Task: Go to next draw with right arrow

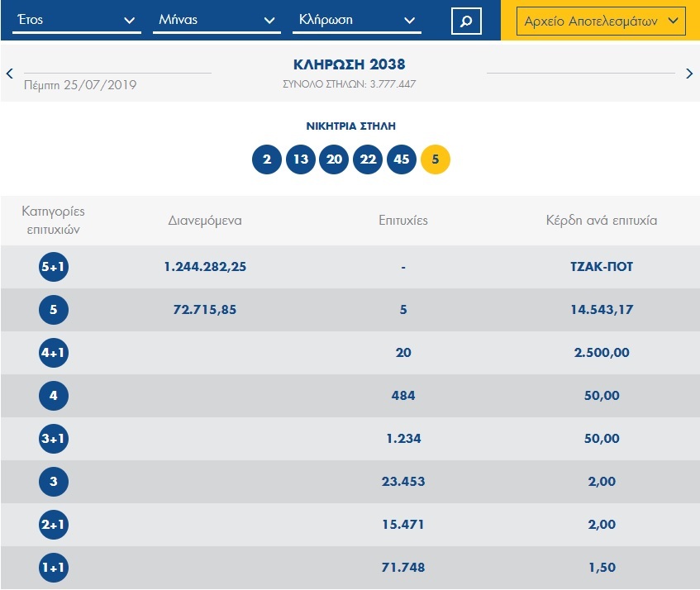Action: [689, 74]
